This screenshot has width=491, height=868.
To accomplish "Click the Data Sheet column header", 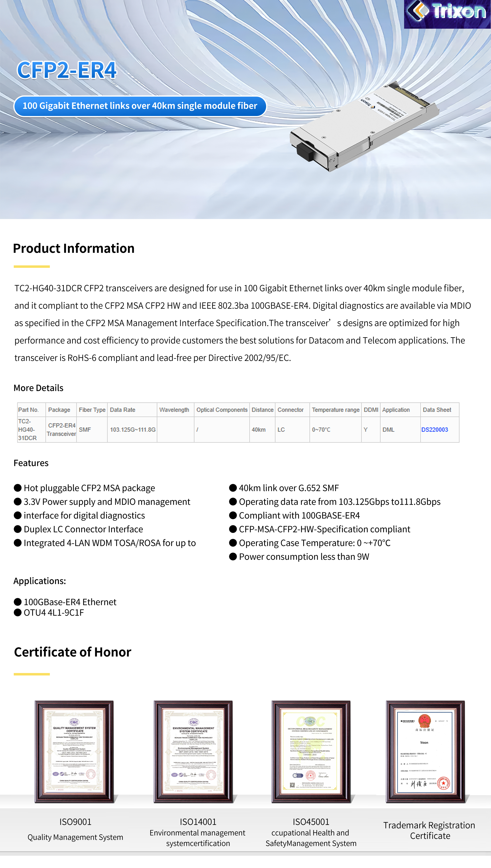I will [437, 410].
